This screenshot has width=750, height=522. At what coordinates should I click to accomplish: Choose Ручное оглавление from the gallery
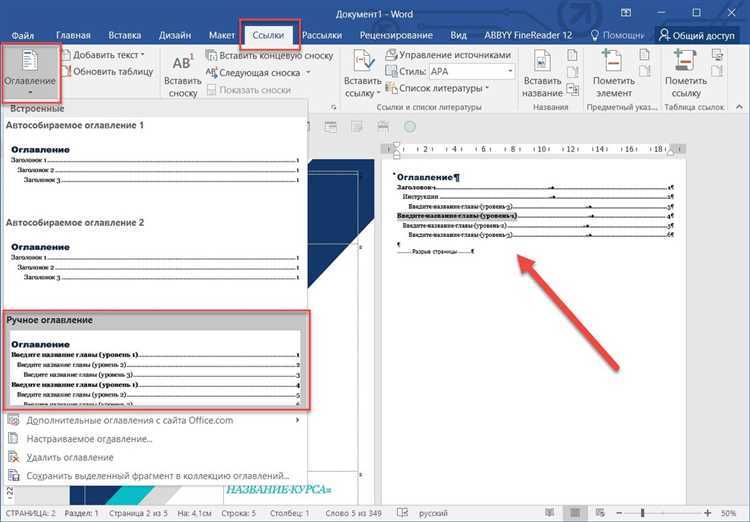click(x=157, y=361)
